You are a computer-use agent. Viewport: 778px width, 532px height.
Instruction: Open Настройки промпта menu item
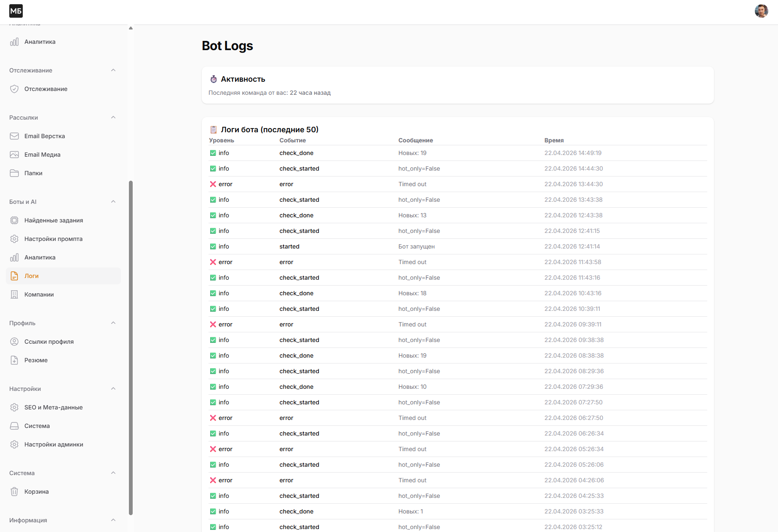pos(53,239)
